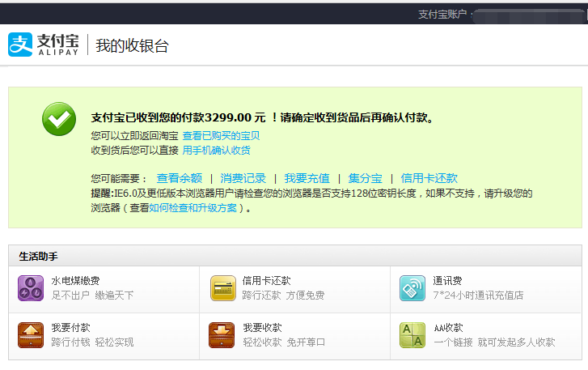This screenshot has width=588, height=370.
Task: Click the payment received 3299.00 元 headline
Action: click(263, 117)
